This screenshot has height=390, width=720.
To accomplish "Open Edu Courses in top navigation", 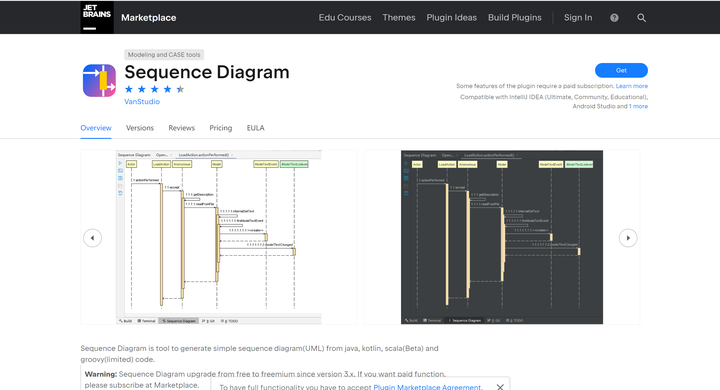I will click(345, 17).
